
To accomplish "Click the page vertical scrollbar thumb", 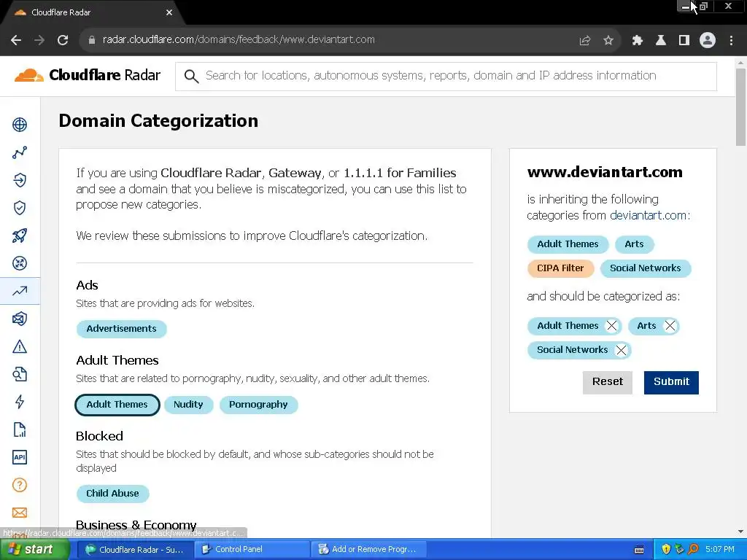I will pos(740,107).
